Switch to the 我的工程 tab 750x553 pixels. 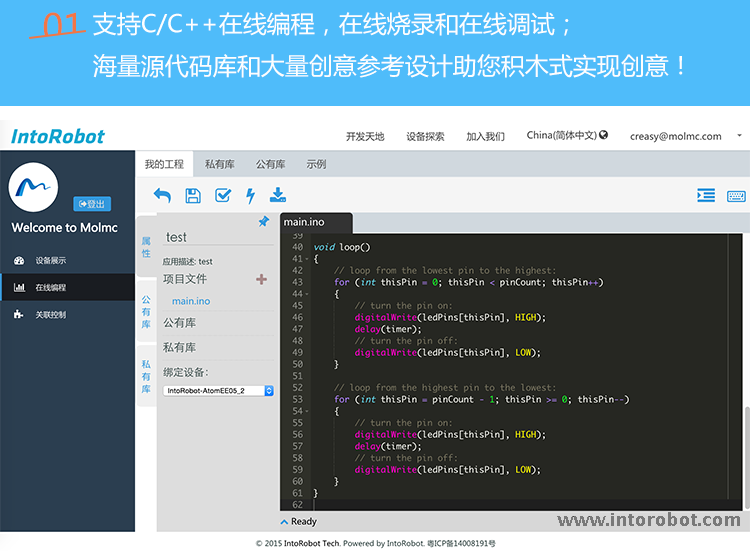click(165, 164)
